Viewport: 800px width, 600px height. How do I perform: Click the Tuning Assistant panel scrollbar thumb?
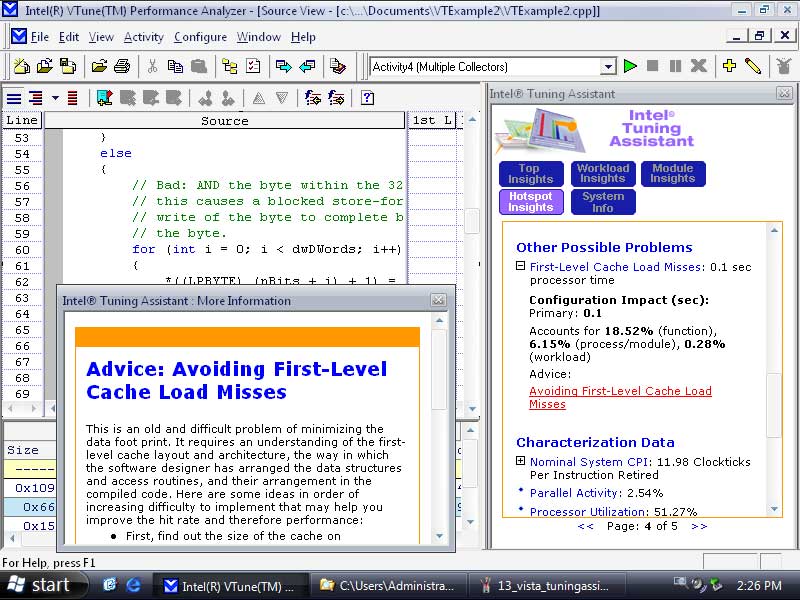point(774,405)
